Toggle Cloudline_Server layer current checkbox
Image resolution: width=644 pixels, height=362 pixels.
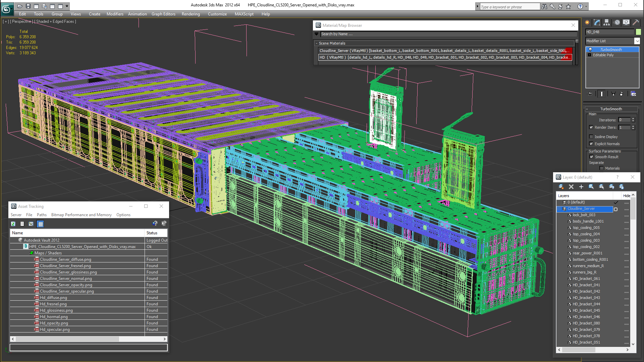point(615,209)
